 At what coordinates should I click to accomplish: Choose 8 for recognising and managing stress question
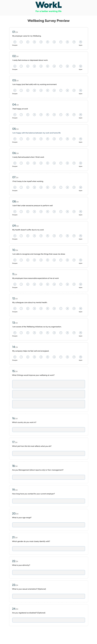coord(67,260)
